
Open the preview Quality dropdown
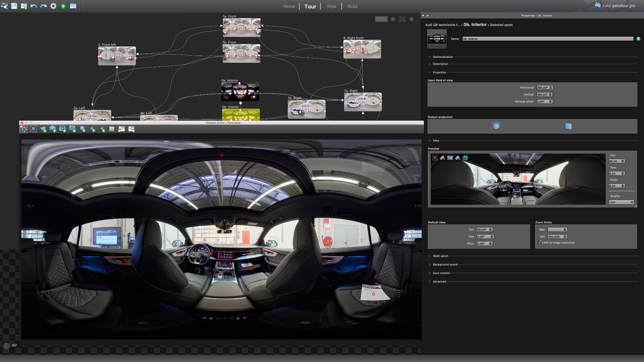click(x=621, y=202)
